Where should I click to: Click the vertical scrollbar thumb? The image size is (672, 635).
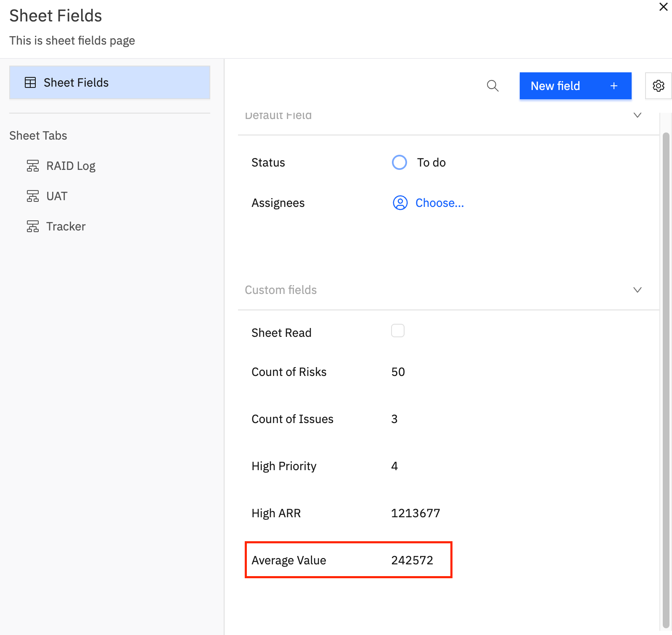pos(666,378)
